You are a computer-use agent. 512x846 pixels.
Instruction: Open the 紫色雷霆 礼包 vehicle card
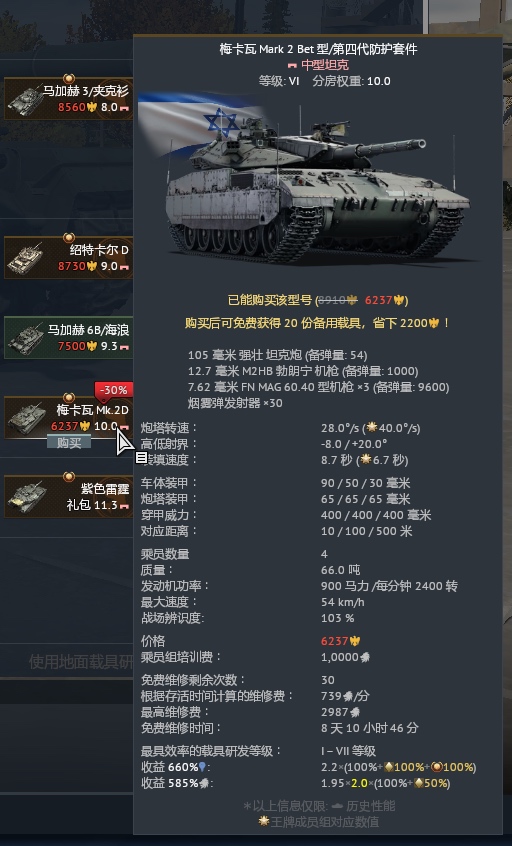pyautogui.click(x=69, y=496)
